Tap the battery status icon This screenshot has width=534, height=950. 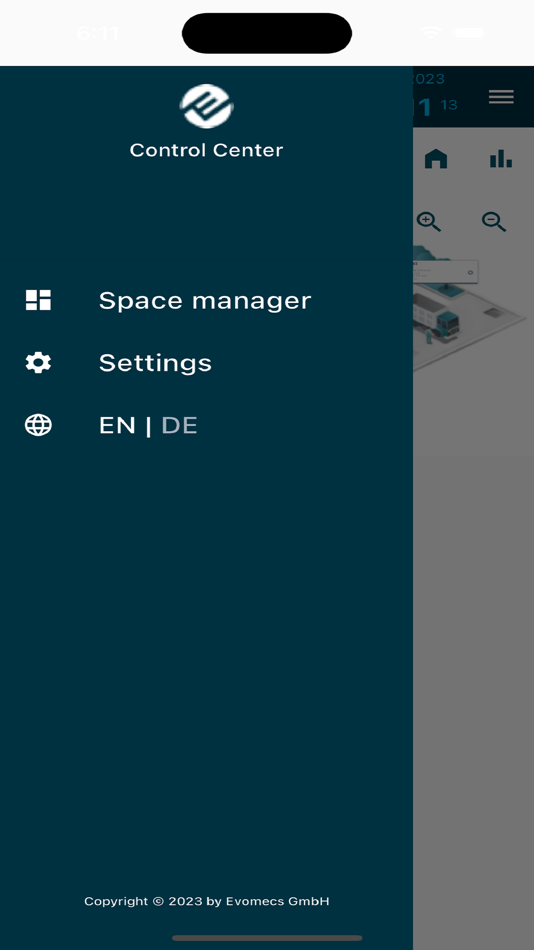[469, 33]
